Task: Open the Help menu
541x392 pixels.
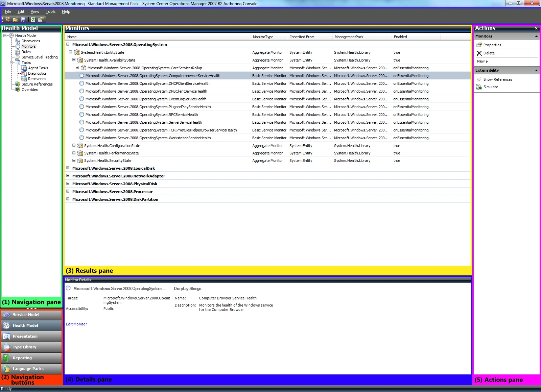Action: (x=66, y=11)
